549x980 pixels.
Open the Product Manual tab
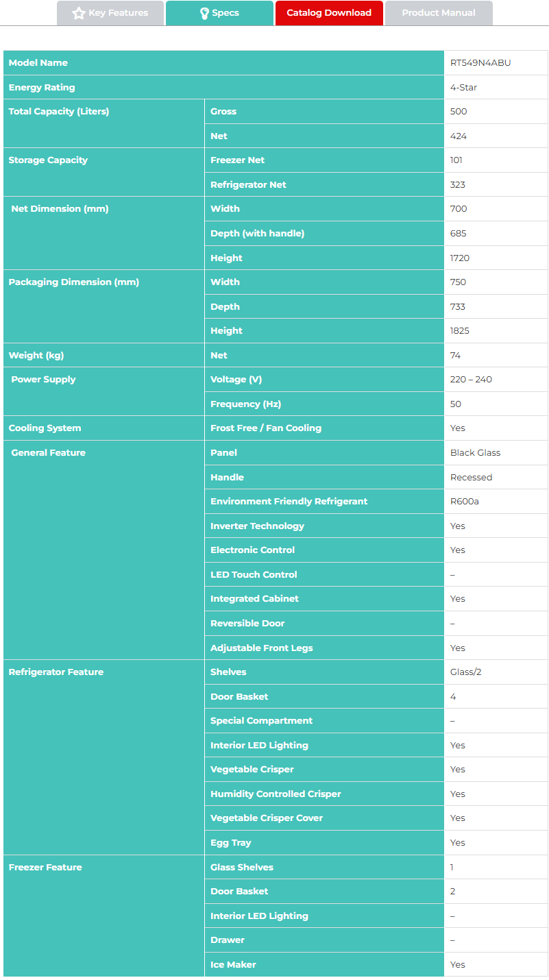pos(439,13)
